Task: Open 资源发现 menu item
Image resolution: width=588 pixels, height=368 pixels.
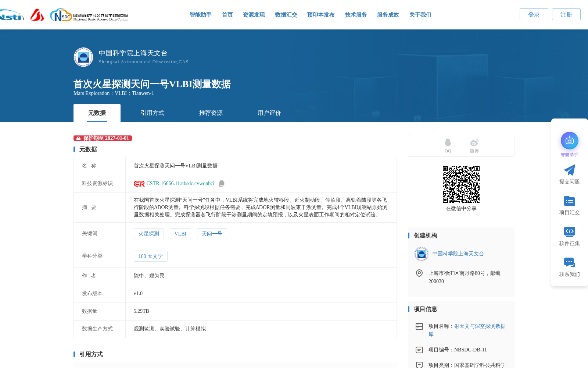Action: click(x=254, y=15)
